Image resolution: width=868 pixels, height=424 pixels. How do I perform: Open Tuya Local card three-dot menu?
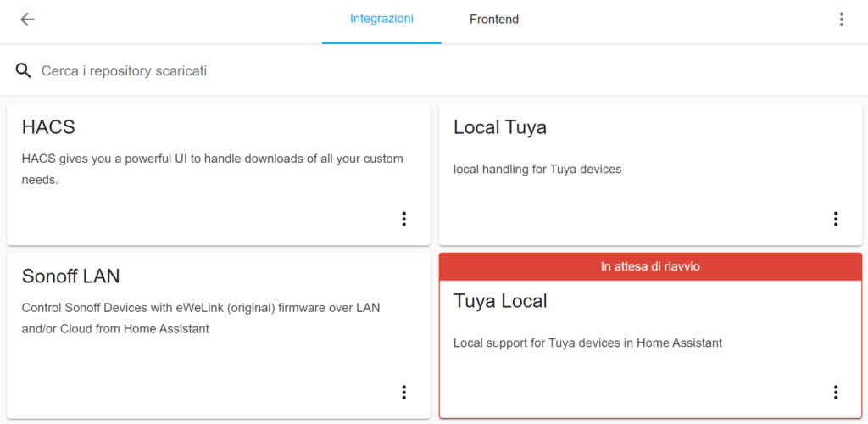(x=835, y=393)
